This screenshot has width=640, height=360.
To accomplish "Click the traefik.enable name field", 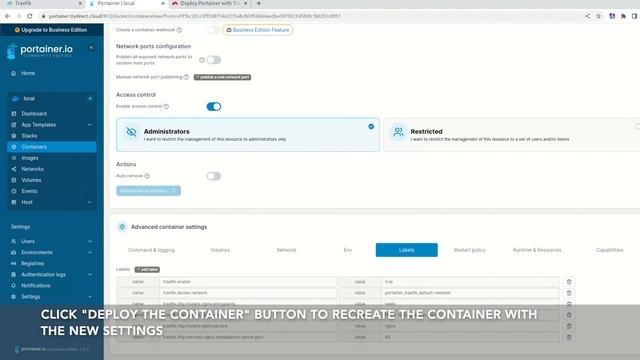I will tap(248, 282).
